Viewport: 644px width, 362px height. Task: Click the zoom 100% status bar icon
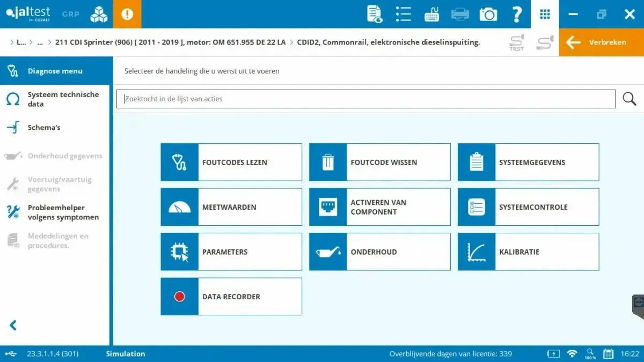click(x=590, y=353)
